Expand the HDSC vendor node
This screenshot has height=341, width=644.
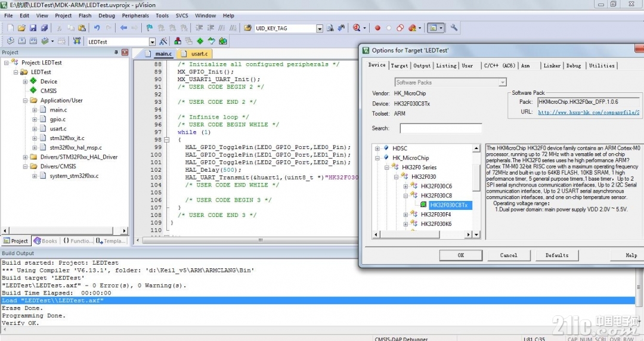(377, 148)
